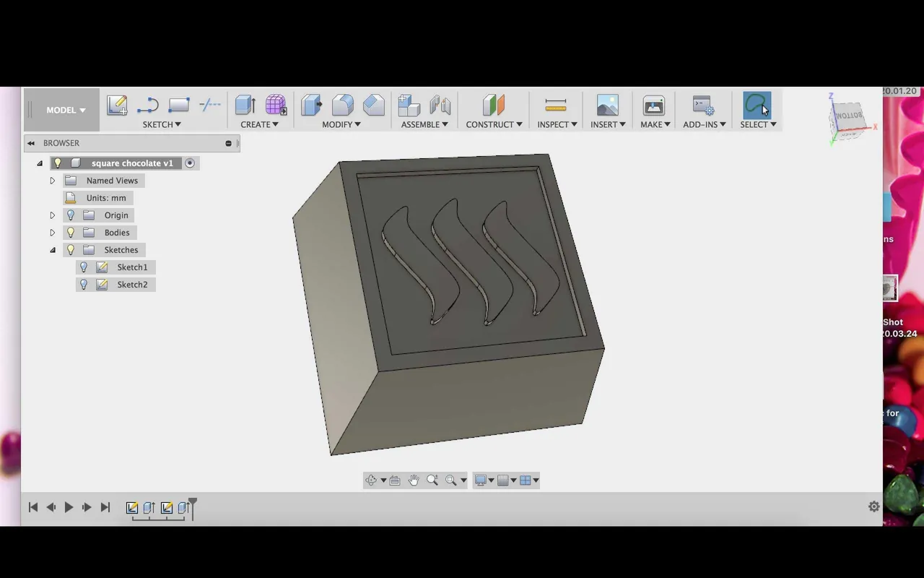Select the Extrude tool icon
Screen dimensions: 924x578
(245, 105)
